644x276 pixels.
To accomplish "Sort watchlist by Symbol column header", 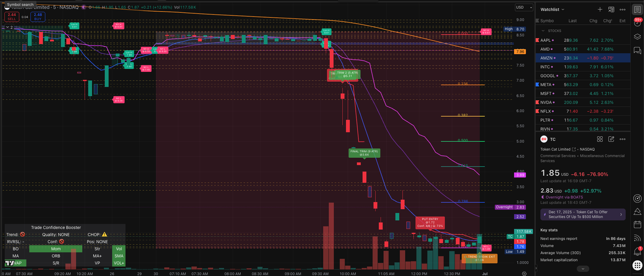I will pyautogui.click(x=547, y=21).
